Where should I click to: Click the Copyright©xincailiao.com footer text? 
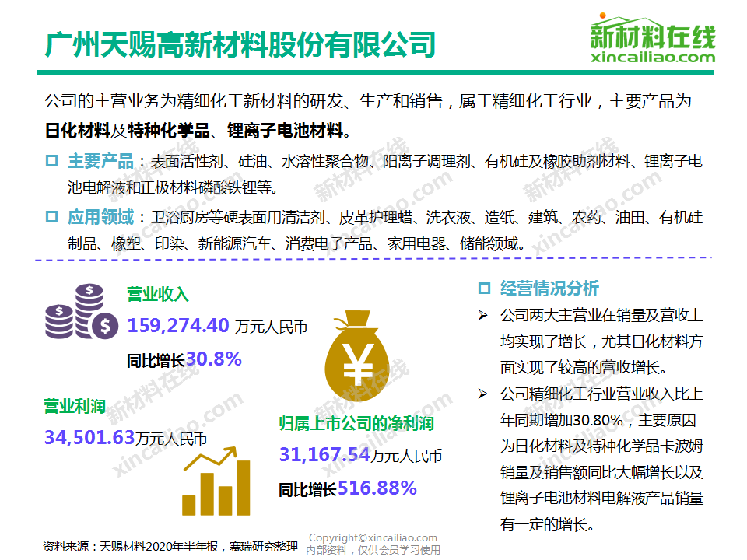(x=373, y=537)
